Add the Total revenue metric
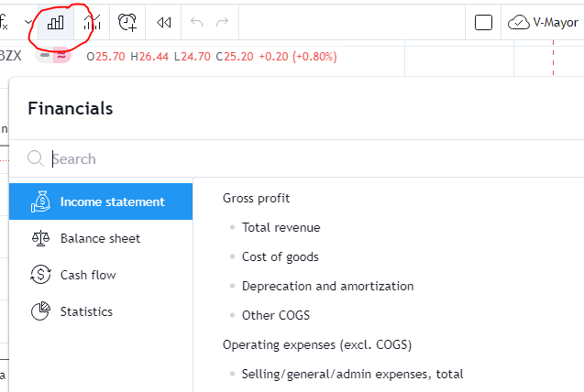Viewport: 584px width, 392px height. pos(281,227)
